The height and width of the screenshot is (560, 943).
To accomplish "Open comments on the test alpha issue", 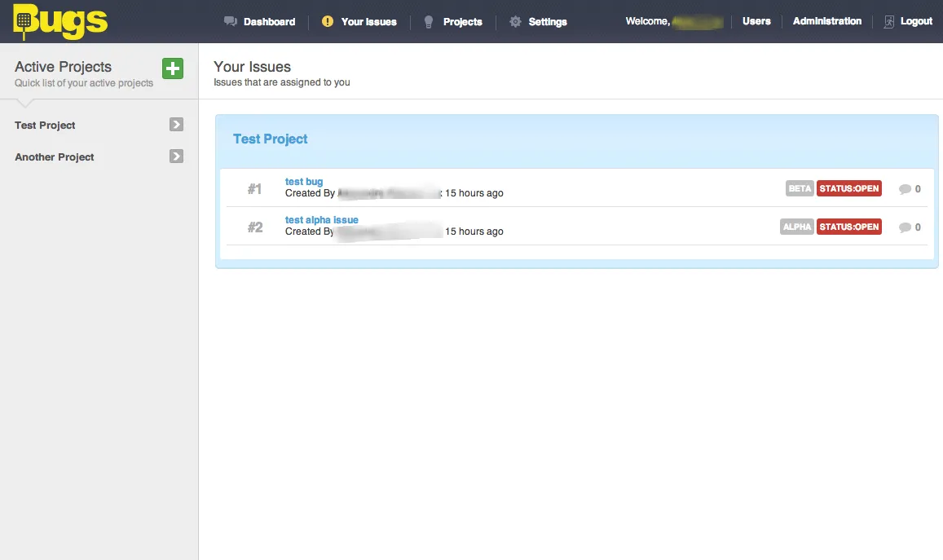I will [x=905, y=227].
